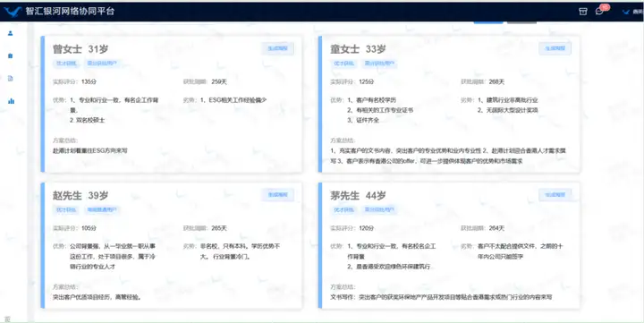
Task: Click generate button on 童女士 card
Action: tap(555, 48)
